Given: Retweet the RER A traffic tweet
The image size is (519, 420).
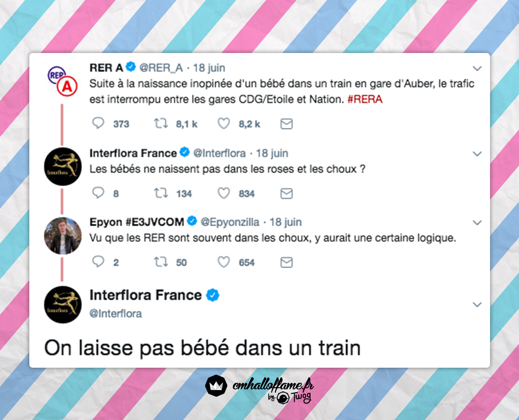Looking at the screenshot, I should tap(161, 123).
